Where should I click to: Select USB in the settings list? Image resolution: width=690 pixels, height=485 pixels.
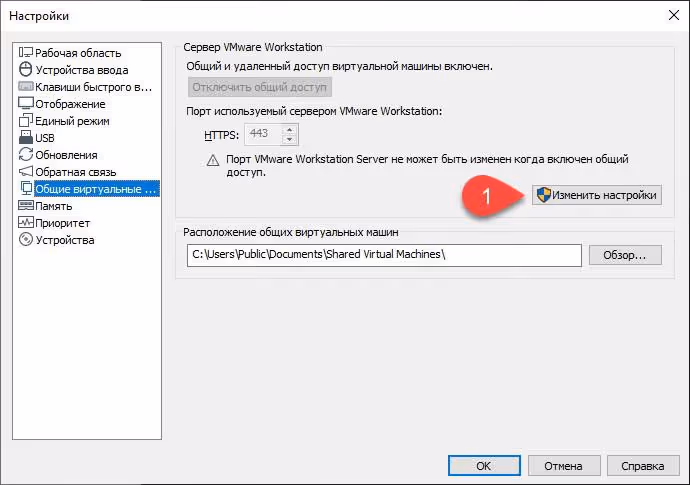pyautogui.click(x=45, y=138)
